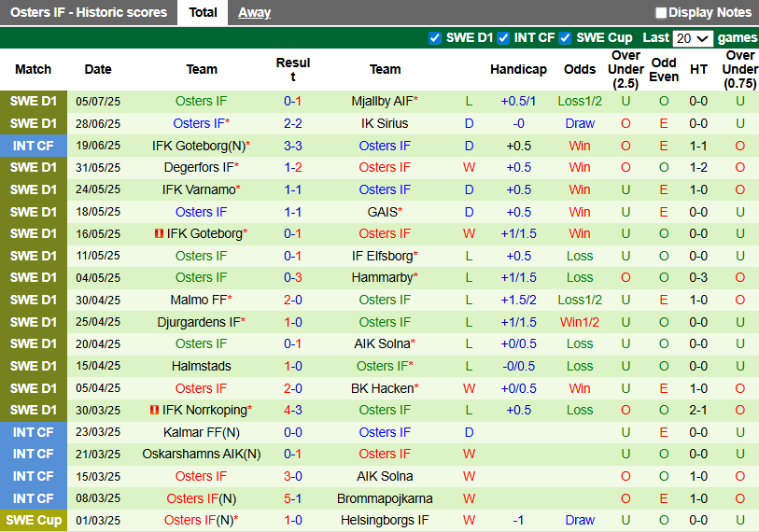The width and height of the screenshot is (759, 532).
Task: Click red card icon beside IFK Goteborg 16/05/25
Action: 159,234
